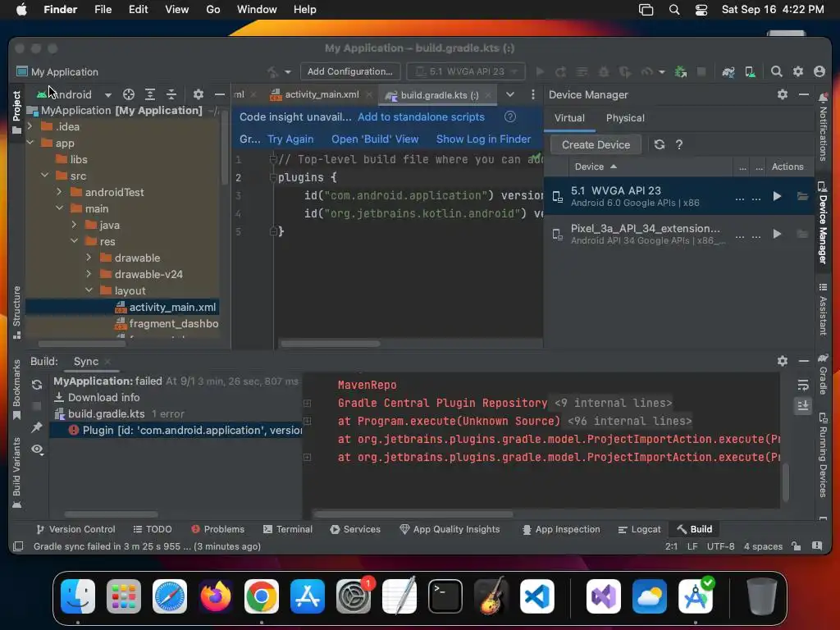Expand the androidTest folder
Screen dimensions: 840x630
tap(59, 192)
